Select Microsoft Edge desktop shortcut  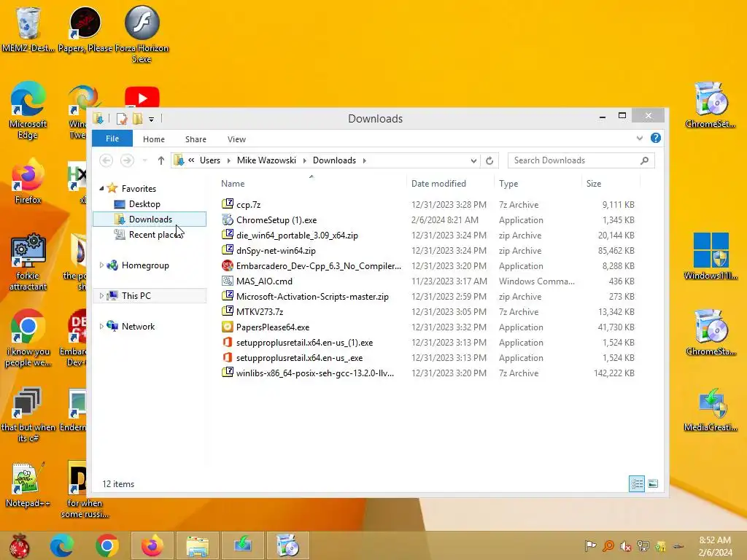coord(28,111)
